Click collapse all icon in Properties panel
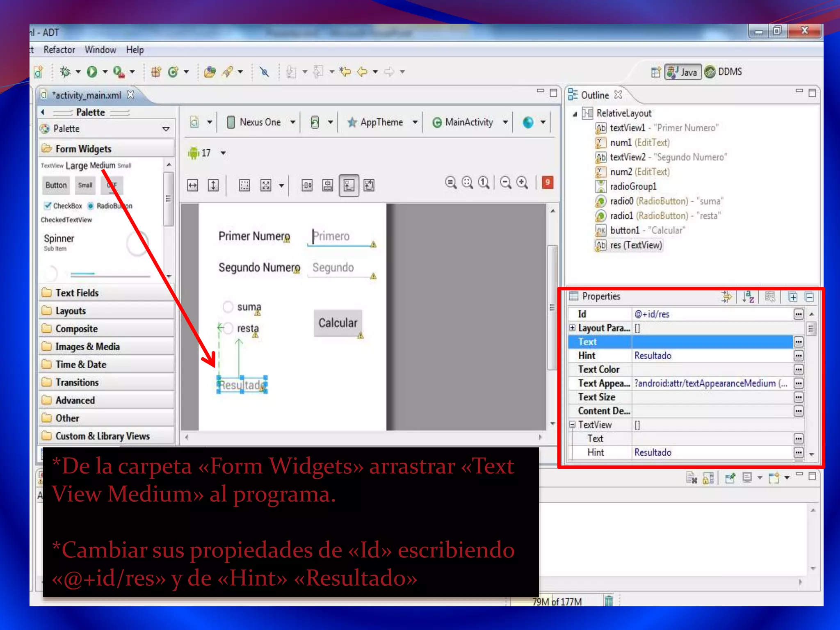This screenshot has width=840, height=630. (809, 297)
